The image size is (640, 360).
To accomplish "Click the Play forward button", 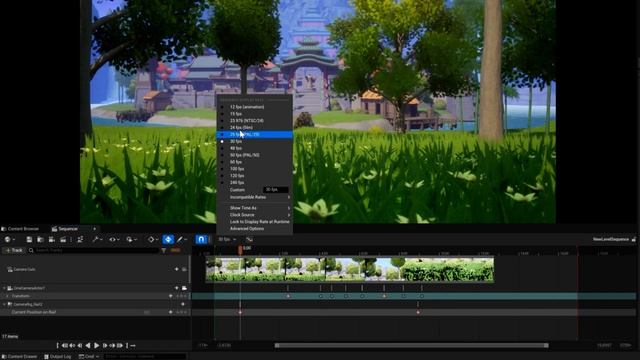I will click(97, 346).
